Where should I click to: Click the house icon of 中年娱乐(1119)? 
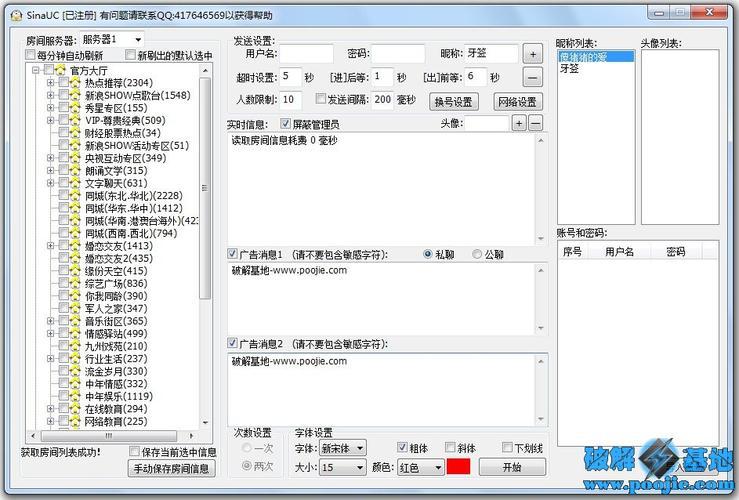click(x=75, y=396)
